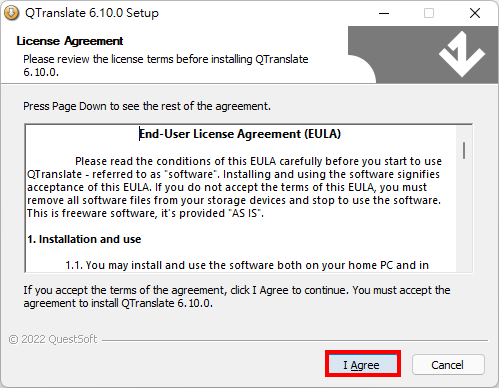This screenshot has height=388, width=499.
Task: Click the 'Please review the license terms' subtitle
Action: point(166,65)
